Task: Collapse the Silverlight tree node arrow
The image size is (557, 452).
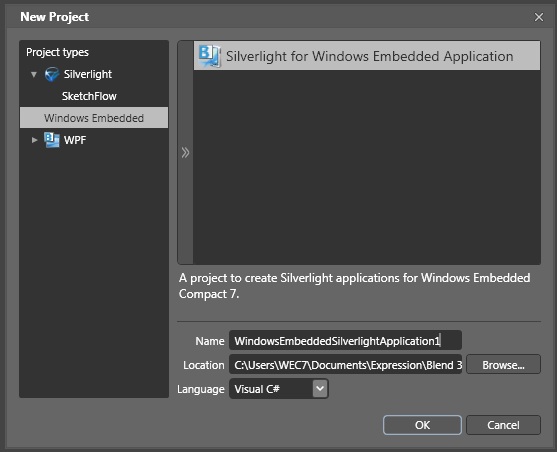Action: (x=34, y=75)
